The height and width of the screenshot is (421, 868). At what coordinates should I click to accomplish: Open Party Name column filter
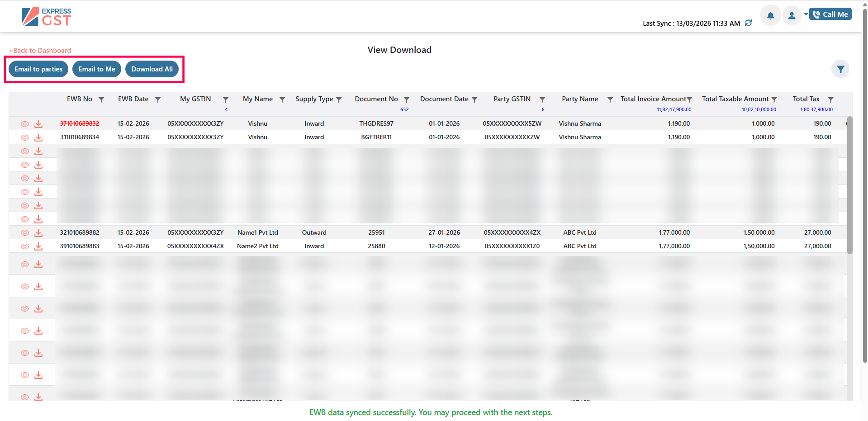tap(610, 100)
